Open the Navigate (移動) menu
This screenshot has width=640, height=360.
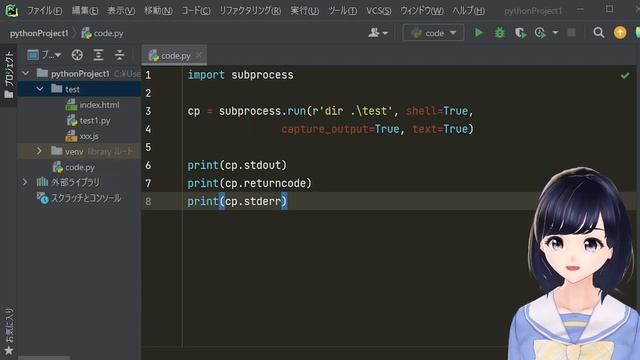click(x=158, y=11)
